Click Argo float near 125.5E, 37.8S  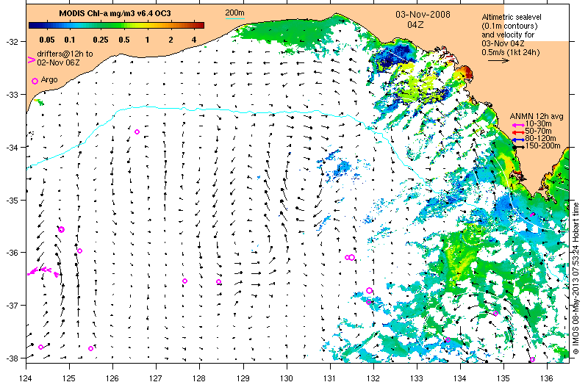pyautogui.click(x=90, y=349)
